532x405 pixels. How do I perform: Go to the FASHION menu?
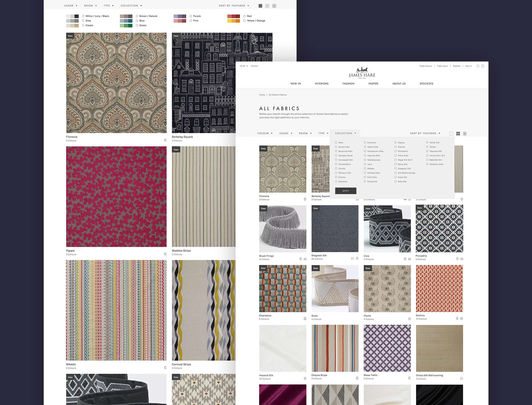pyautogui.click(x=348, y=84)
